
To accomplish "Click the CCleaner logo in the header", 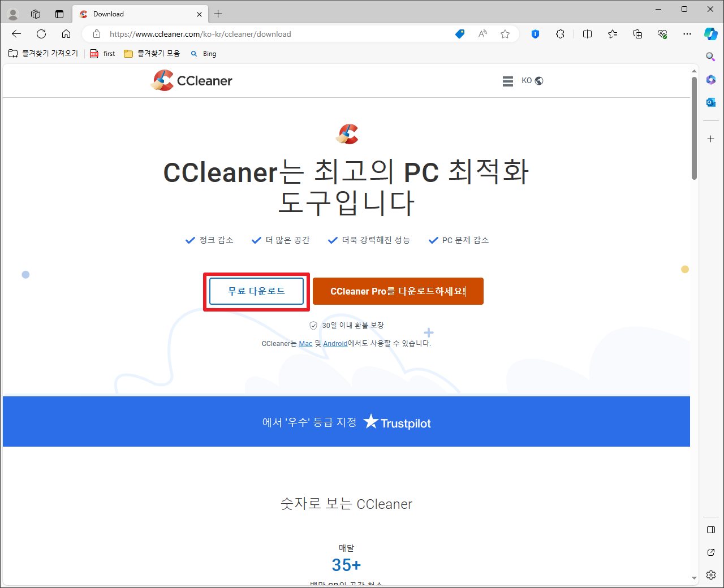I will pyautogui.click(x=192, y=80).
